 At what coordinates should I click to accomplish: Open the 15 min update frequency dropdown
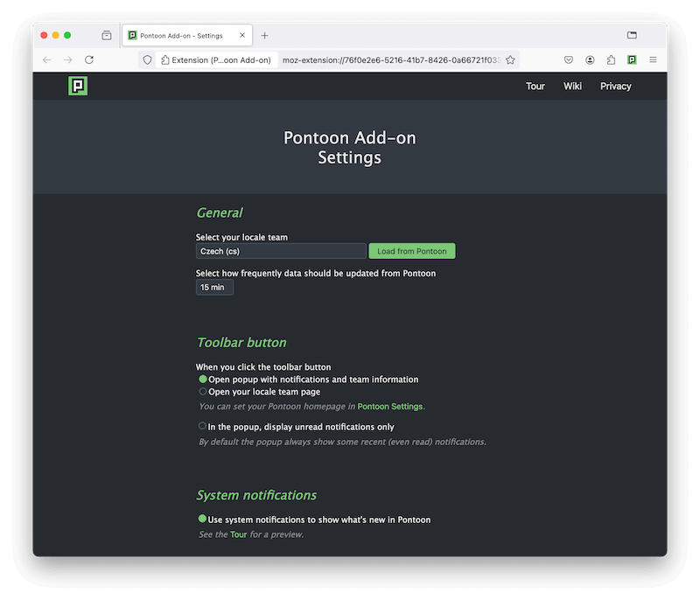tap(214, 287)
